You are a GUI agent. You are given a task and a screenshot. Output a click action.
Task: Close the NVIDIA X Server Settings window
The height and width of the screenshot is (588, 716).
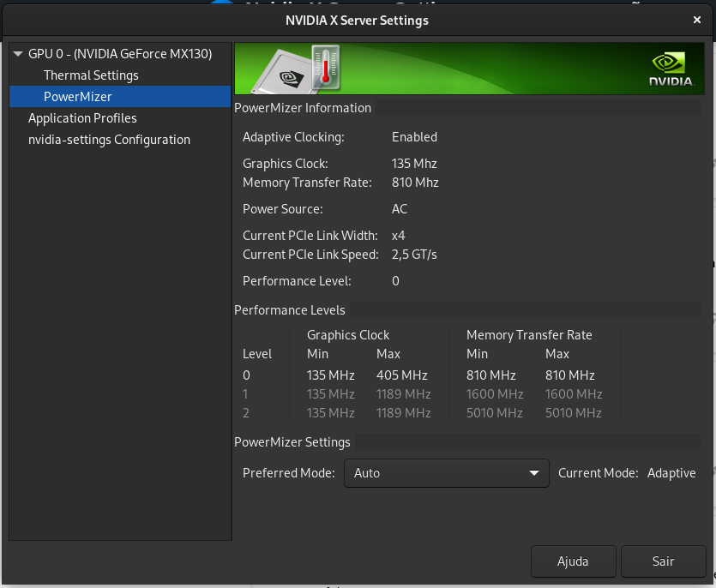(x=696, y=20)
